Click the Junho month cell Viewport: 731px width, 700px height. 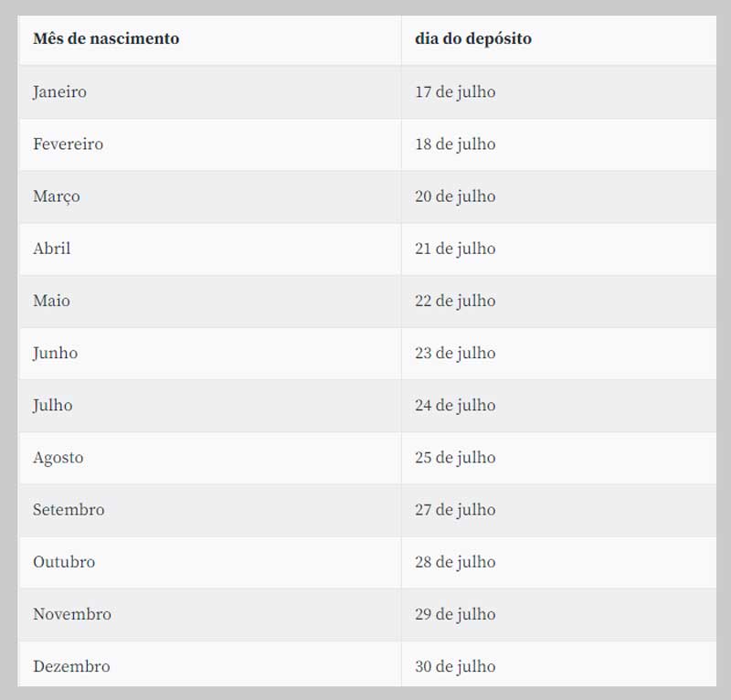tap(56, 353)
